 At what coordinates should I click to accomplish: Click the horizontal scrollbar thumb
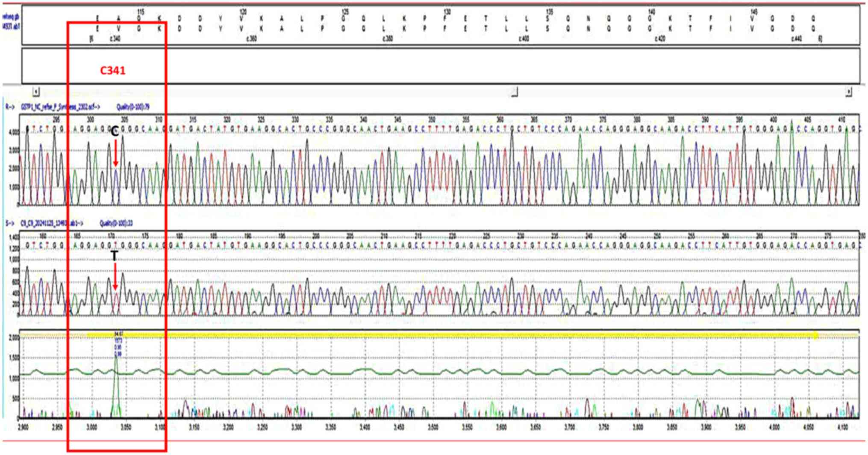point(515,92)
